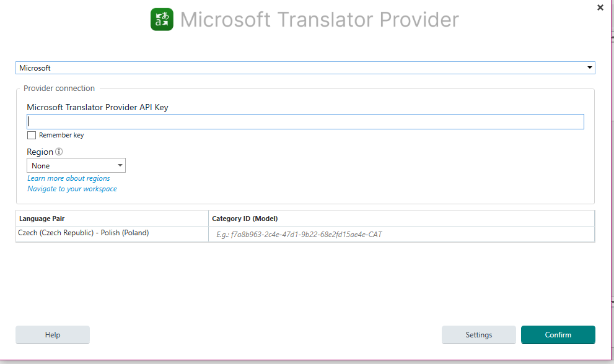The image size is (614, 364).
Task: Open the Microsoft provider dropdown
Action: pyautogui.click(x=305, y=67)
